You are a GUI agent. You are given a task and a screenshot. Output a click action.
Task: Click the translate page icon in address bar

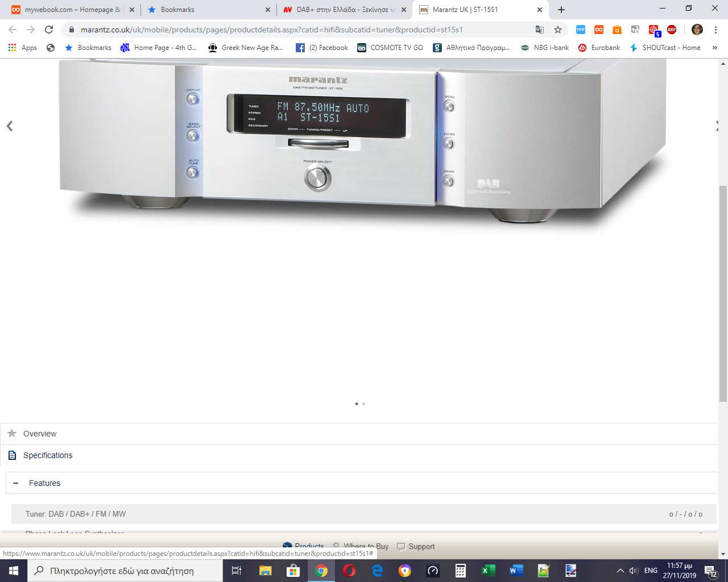pyautogui.click(x=540, y=30)
